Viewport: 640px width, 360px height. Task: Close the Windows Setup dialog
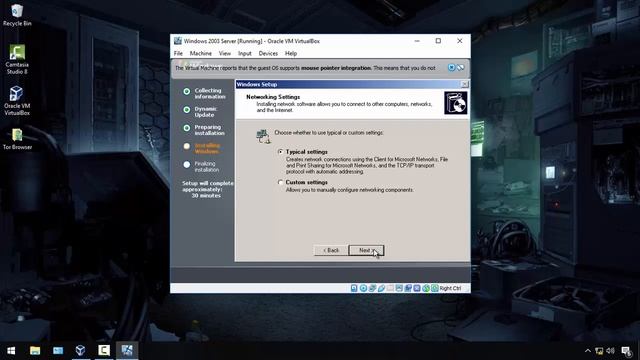(464, 84)
